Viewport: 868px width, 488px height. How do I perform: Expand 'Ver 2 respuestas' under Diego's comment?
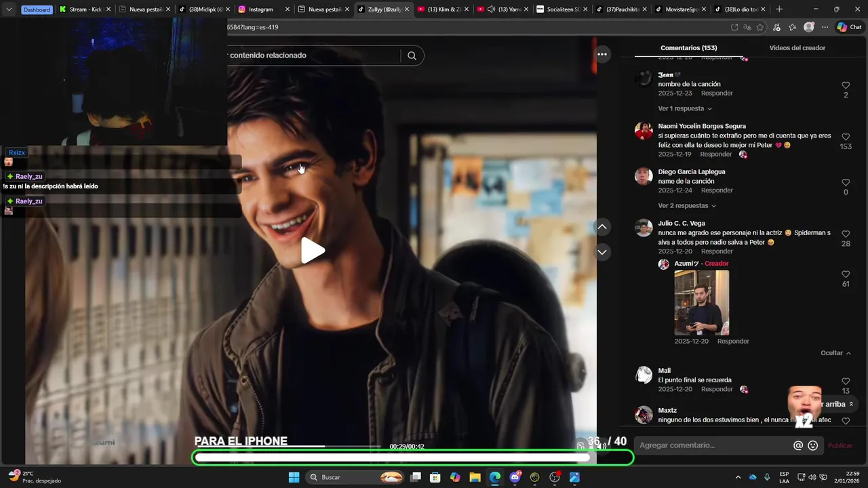point(687,205)
